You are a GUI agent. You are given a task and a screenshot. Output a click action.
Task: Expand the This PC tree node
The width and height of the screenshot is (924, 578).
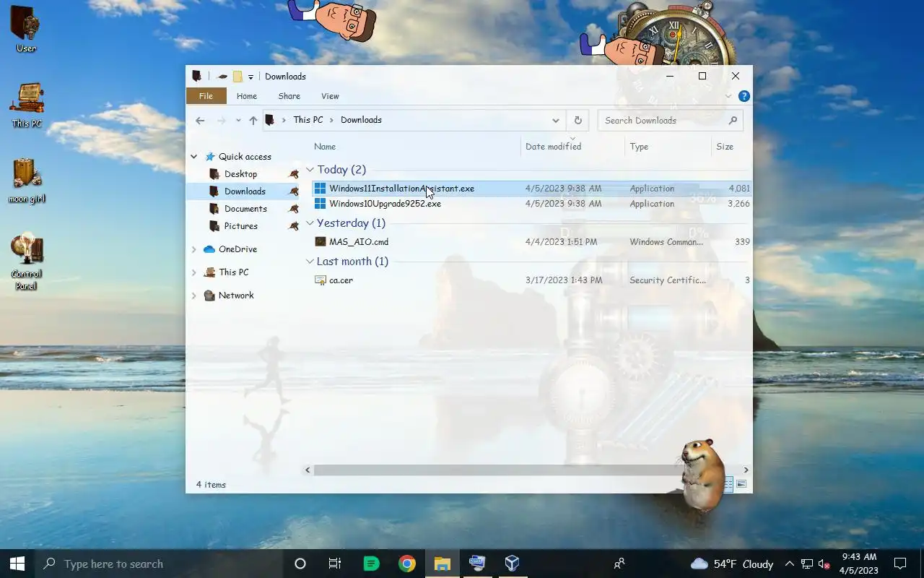pos(193,272)
